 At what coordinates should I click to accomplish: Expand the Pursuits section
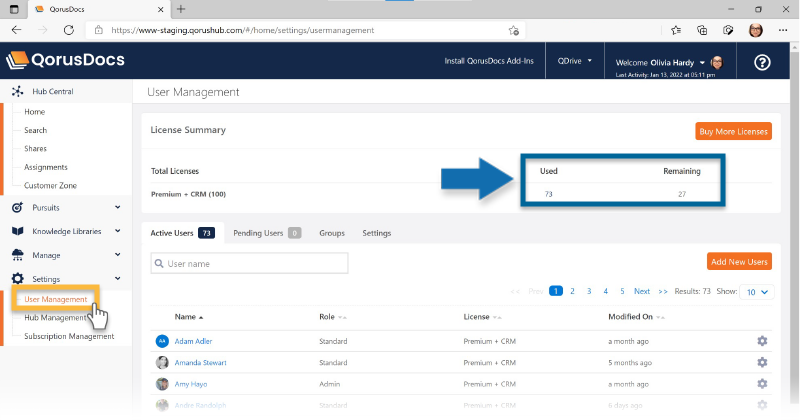[x=118, y=207]
